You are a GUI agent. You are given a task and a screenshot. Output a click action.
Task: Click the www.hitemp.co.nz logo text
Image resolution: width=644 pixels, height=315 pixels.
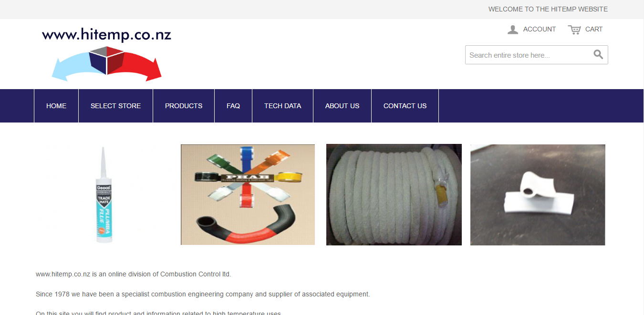click(x=106, y=35)
